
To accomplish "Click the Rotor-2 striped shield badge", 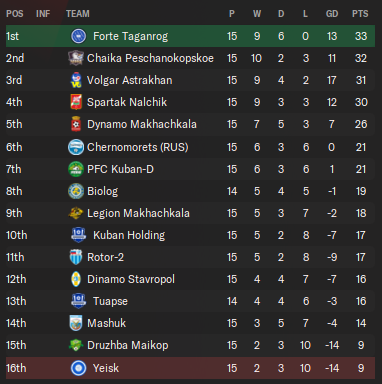I will click(x=76, y=257).
